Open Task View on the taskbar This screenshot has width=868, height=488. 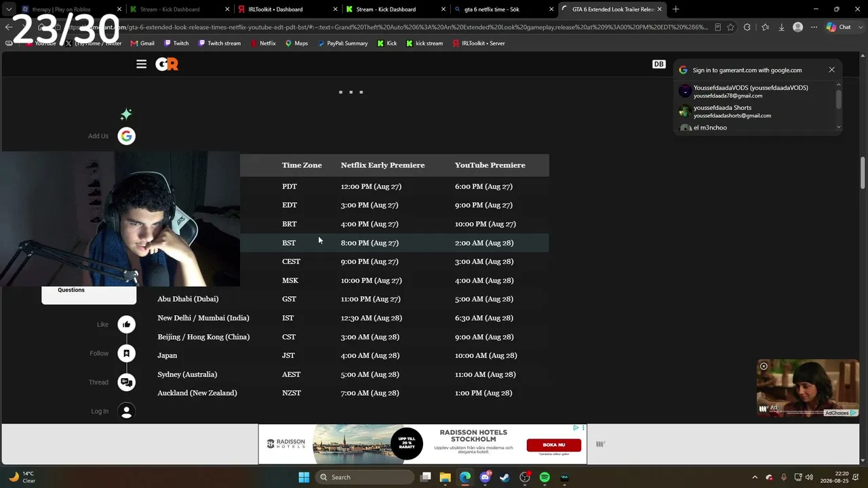pos(425,477)
